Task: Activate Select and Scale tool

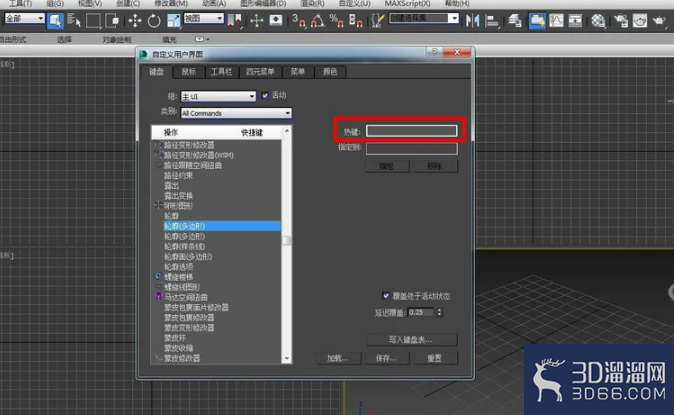Action: 173,20
